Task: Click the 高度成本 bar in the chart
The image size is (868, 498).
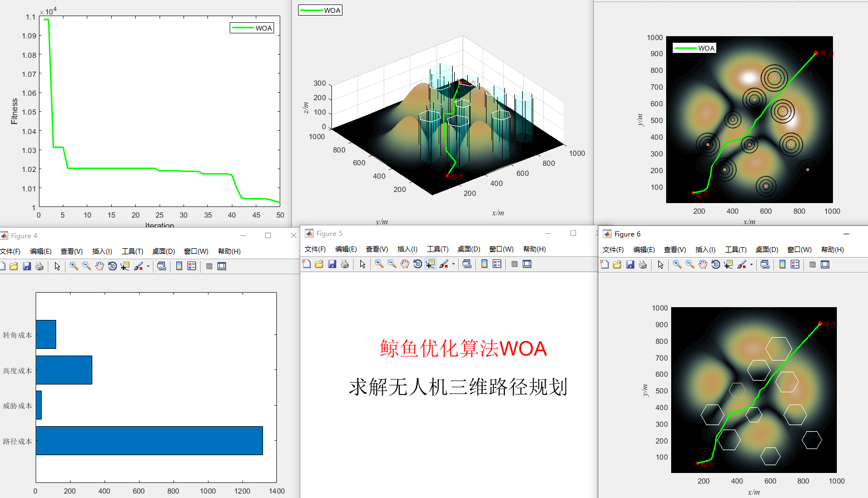Action: click(64, 370)
